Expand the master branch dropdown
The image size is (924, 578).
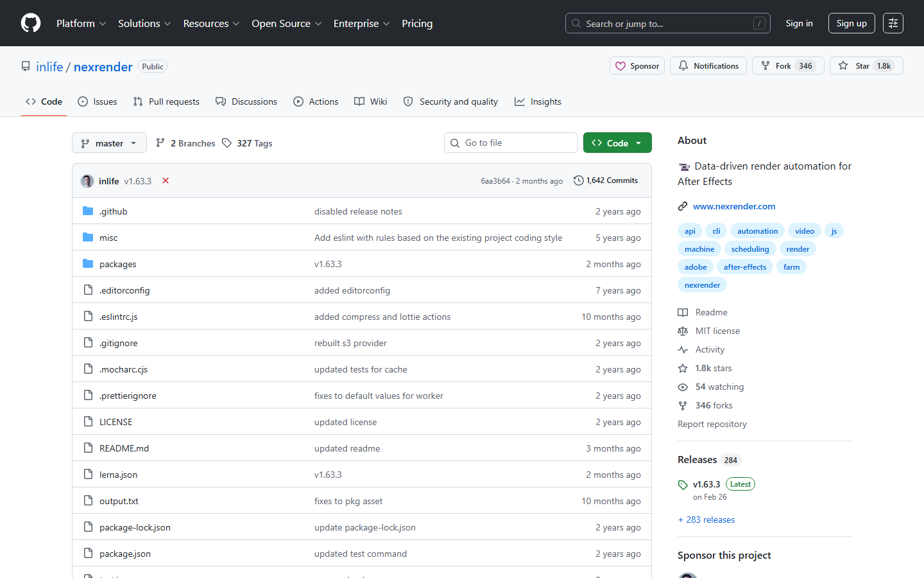click(109, 143)
